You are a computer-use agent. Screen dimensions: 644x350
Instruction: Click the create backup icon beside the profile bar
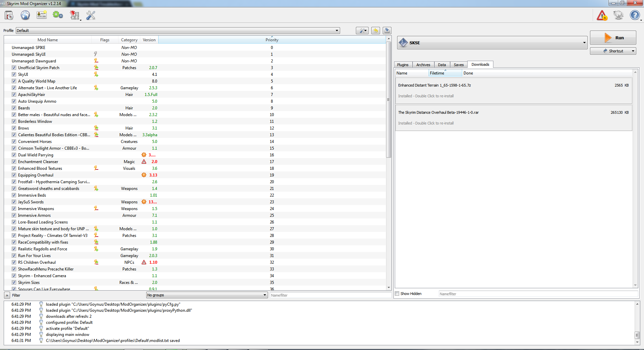pos(387,31)
